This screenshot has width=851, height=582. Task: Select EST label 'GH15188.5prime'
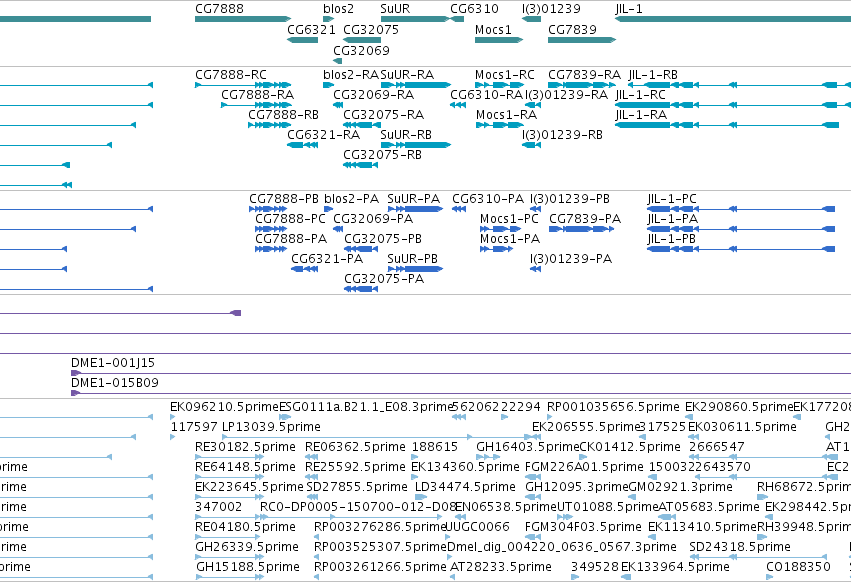tap(247, 567)
